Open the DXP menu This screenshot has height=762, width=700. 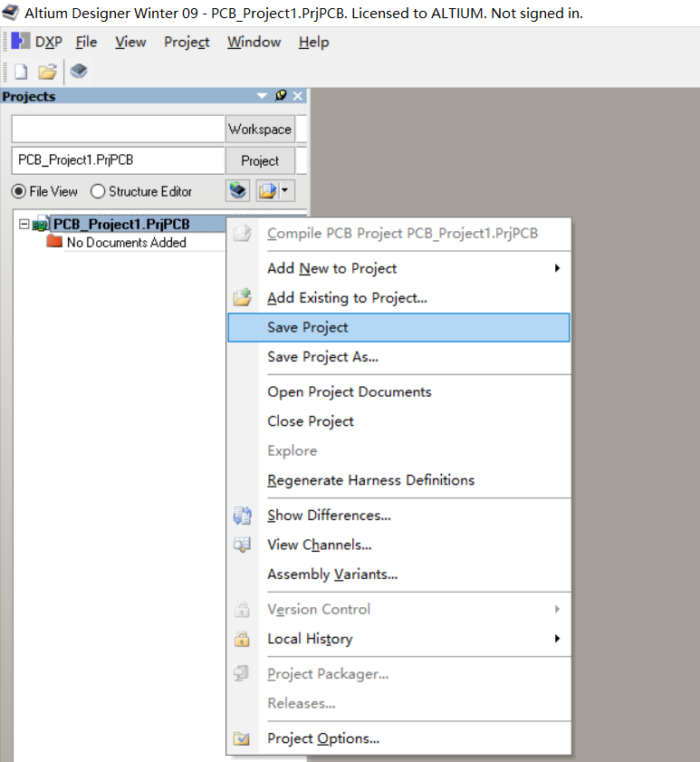click(x=49, y=42)
